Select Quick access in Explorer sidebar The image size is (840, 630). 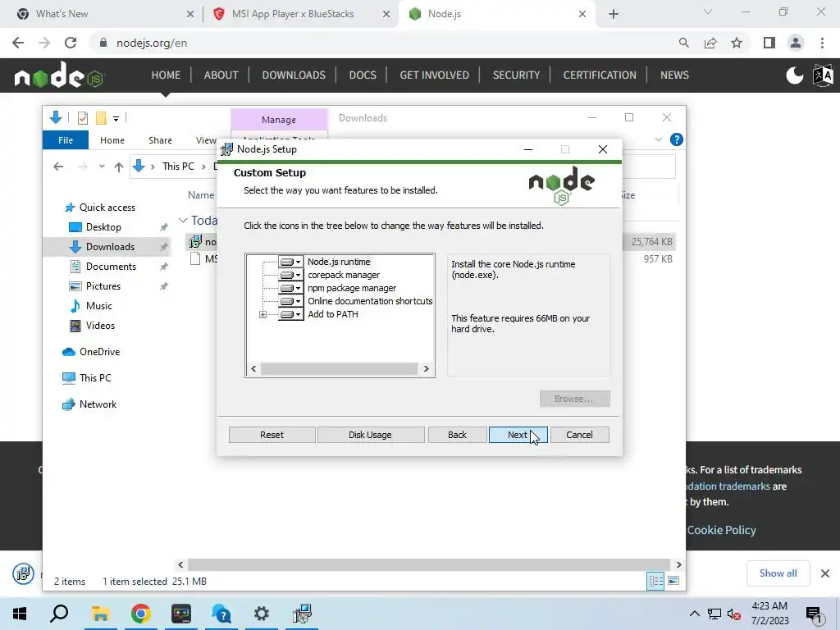[x=107, y=208]
